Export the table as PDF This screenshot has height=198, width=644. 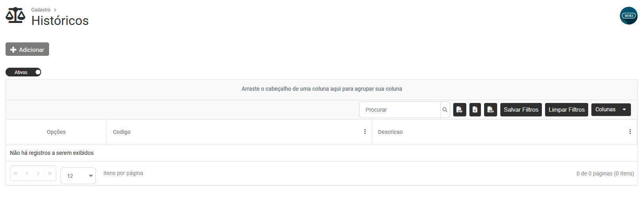[x=460, y=110]
